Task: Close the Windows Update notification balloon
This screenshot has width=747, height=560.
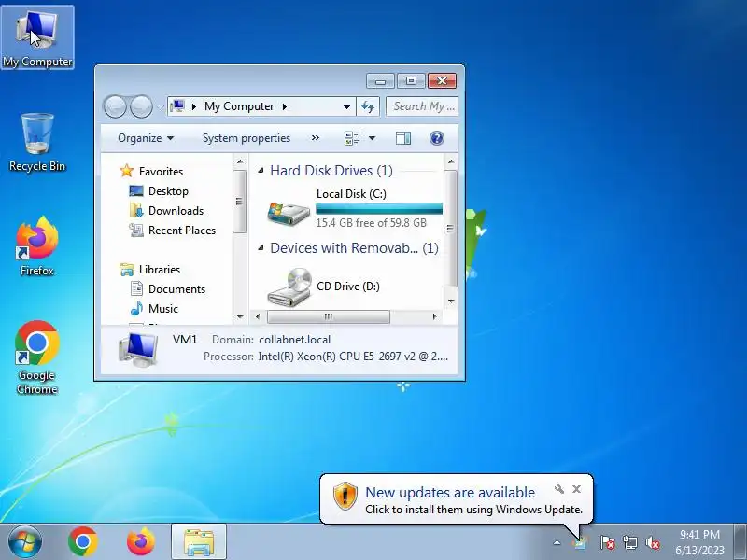Action: (x=576, y=488)
